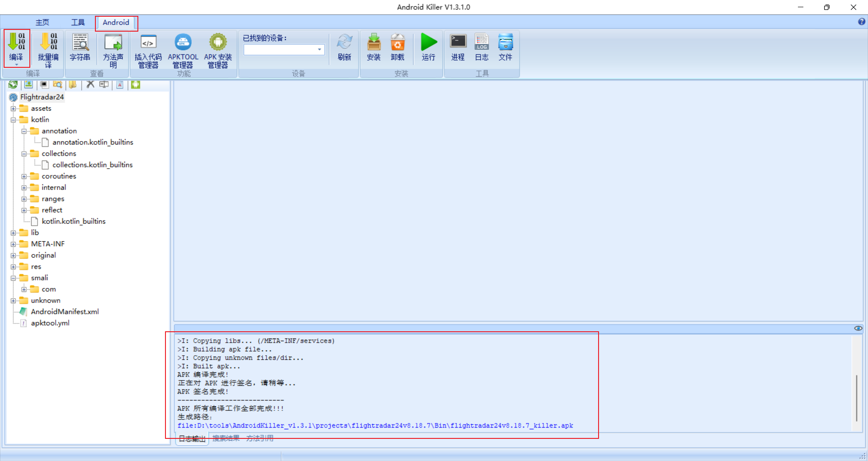Viewport: 868px width, 461px height.
Task: Click the 安装 install APK icon
Action: coord(373,47)
